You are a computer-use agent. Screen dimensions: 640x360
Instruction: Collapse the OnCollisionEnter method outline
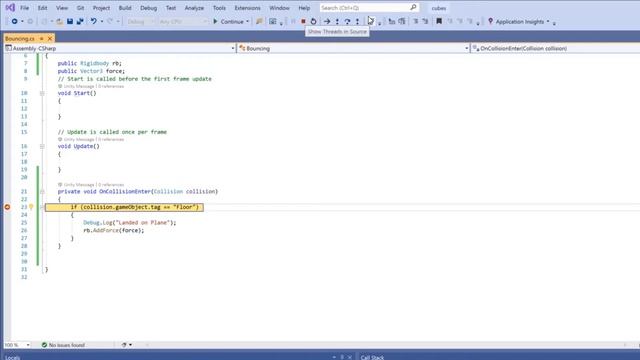point(42,191)
